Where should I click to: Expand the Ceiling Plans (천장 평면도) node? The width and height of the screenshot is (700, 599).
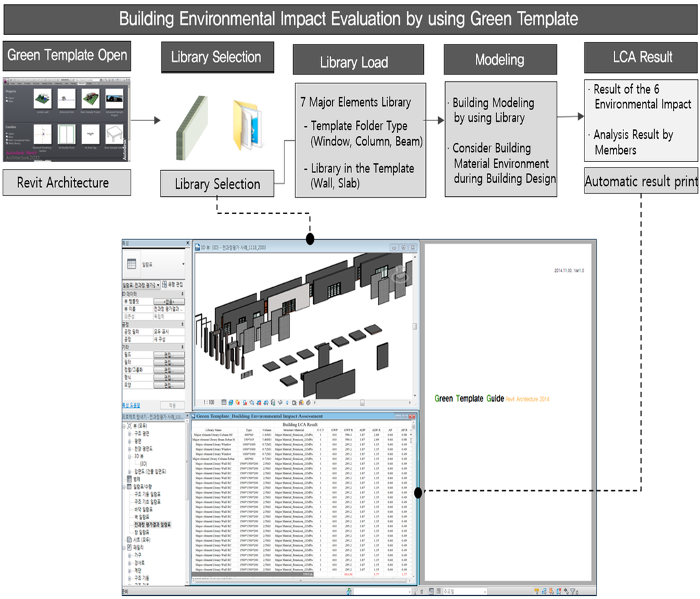(130, 449)
